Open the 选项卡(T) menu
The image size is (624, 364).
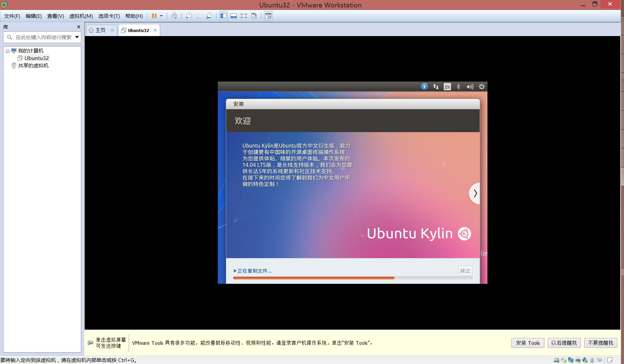[109, 16]
